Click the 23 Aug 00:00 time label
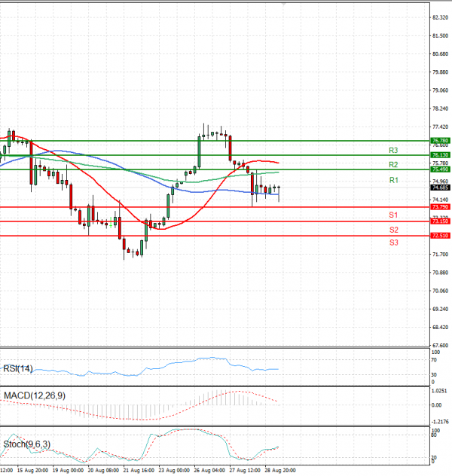Image resolution: width=452 pixels, height=476 pixels. [x=174, y=471]
